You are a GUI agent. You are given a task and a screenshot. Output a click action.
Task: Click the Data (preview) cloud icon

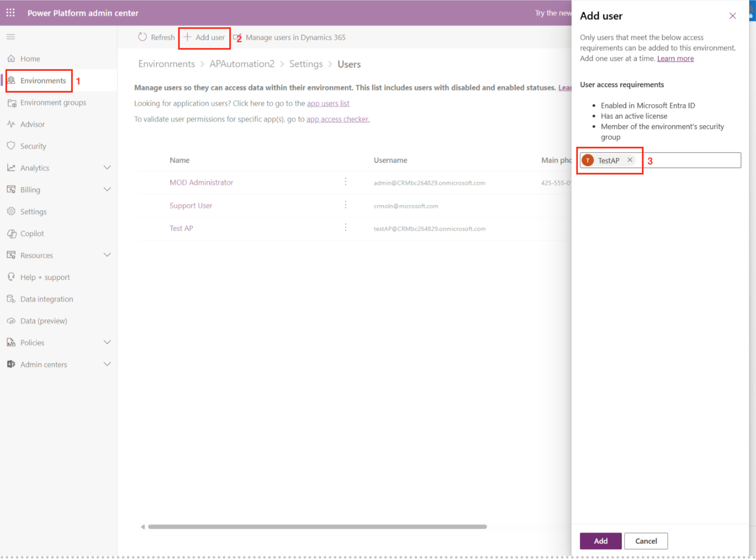coord(11,321)
